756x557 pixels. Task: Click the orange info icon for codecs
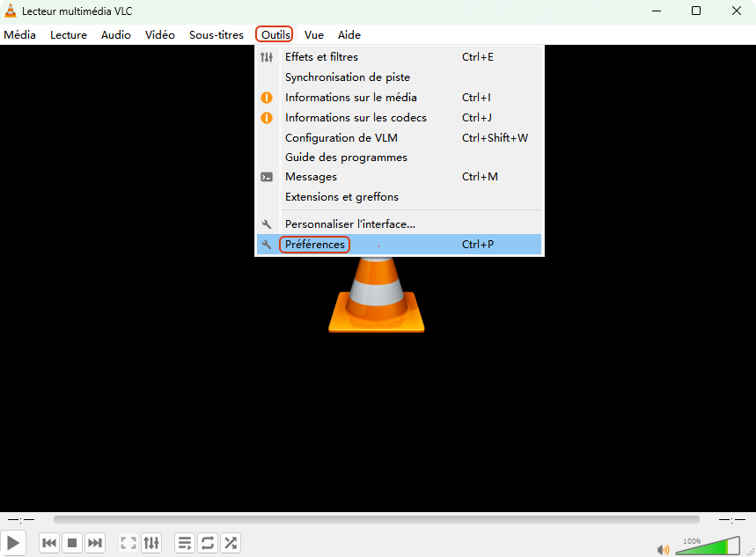click(267, 118)
